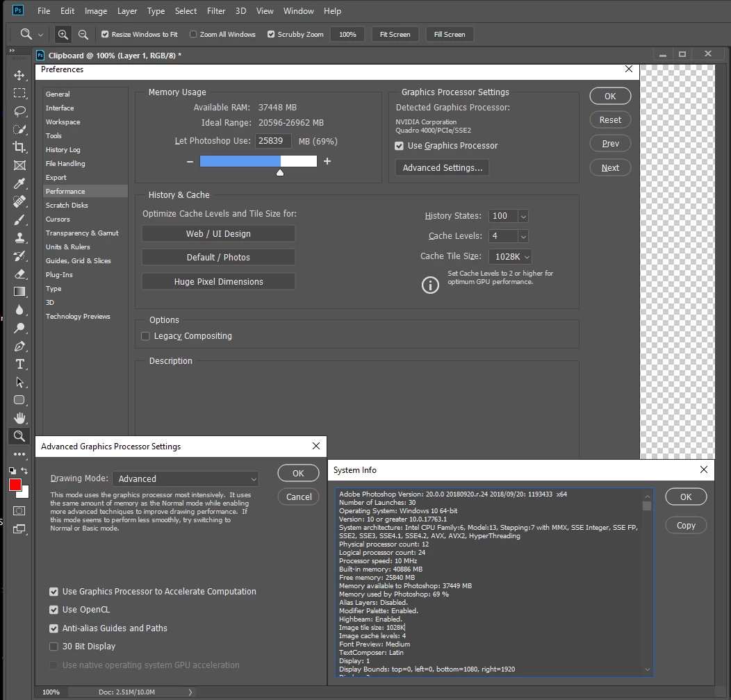Viewport: 731px width, 700px height.
Task: Click Copy in System Info dialog
Action: (686, 525)
